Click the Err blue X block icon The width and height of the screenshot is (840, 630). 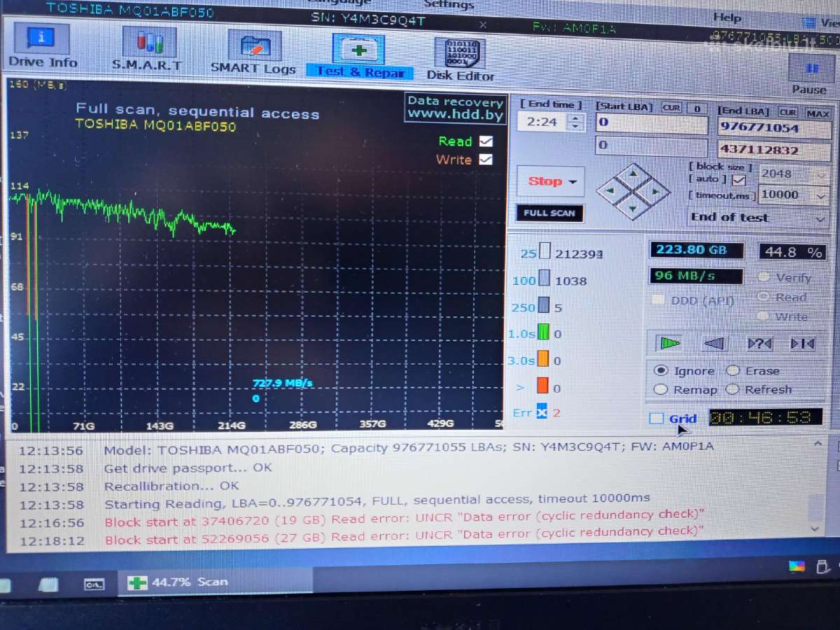point(541,412)
